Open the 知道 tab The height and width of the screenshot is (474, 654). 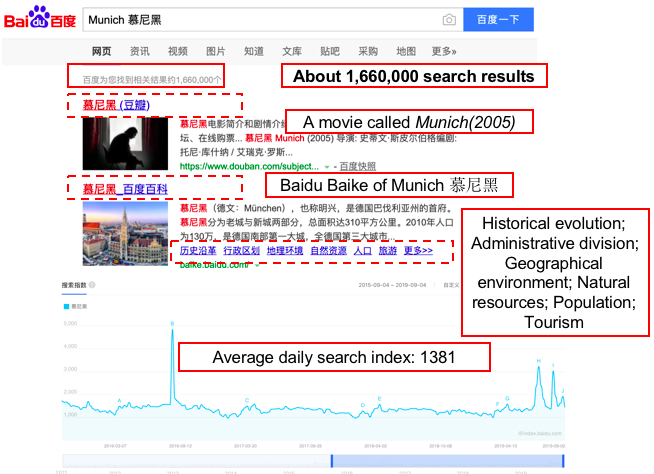(254, 51)
